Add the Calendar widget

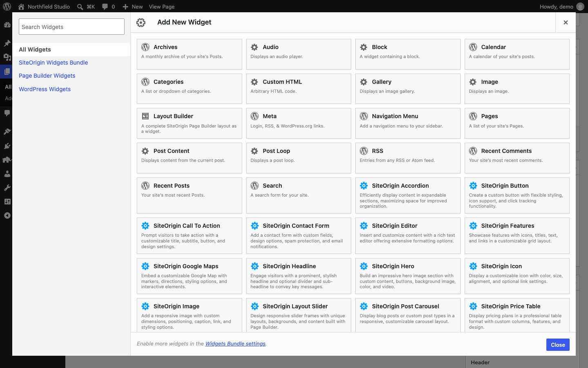(517, 54)
